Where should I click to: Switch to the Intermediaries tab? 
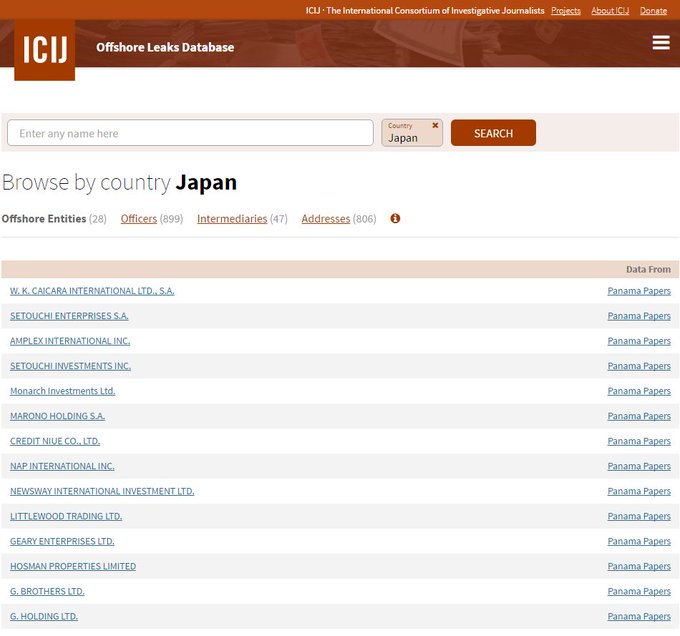click(232, 219)
